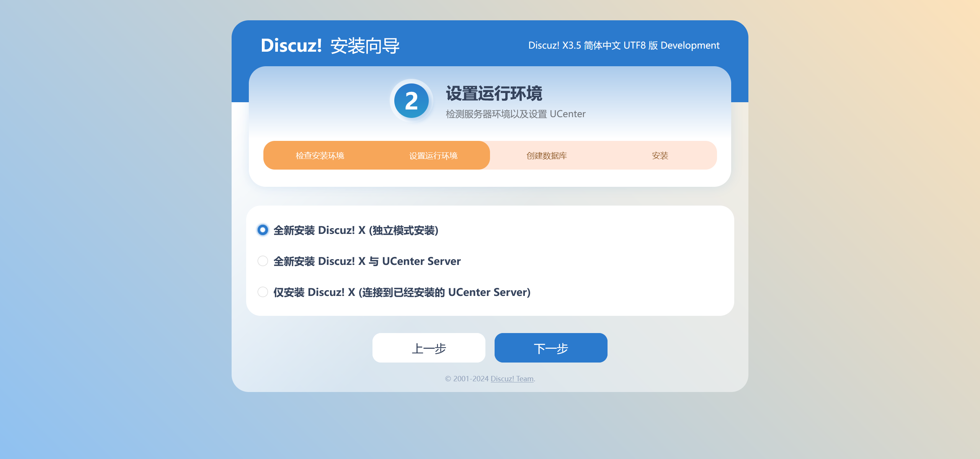Click the 设置运行环境 progress step
This screenshot has height=459, width=980.
[x=433, y=156]
